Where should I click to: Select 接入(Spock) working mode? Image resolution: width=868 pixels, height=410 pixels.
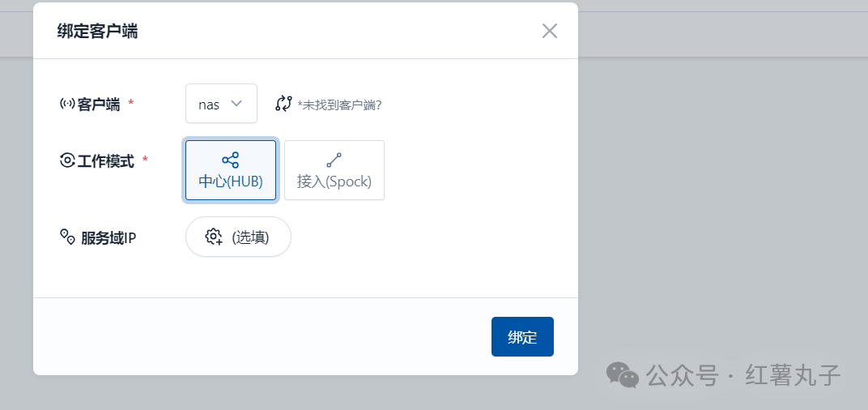(334, 170)
